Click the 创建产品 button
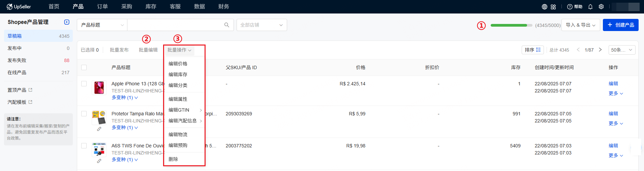Image resolution: width=644 pixels, height=171 pixels. (x=620, y=25)
